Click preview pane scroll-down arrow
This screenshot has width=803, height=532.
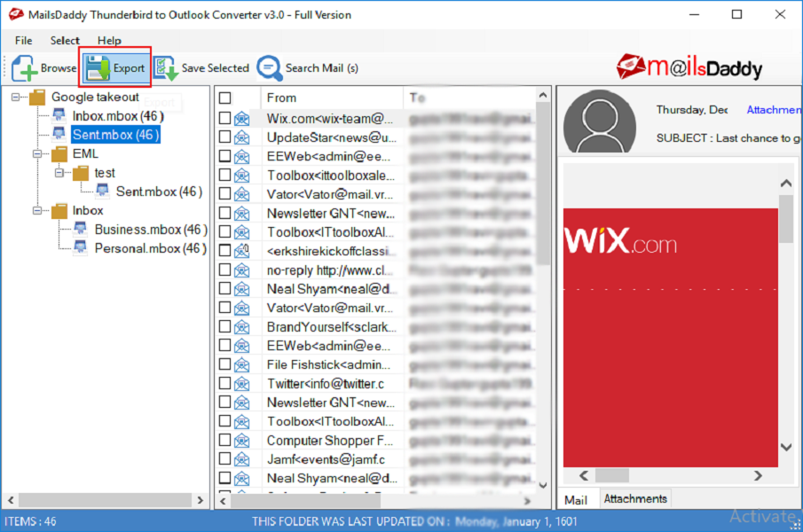[x=786, y=447]
